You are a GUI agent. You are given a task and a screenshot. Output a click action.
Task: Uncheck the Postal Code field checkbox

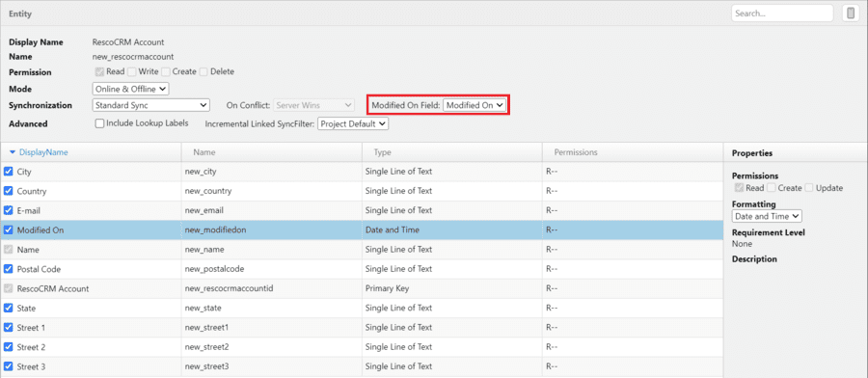pyautogui.click(x=9, y=269)
